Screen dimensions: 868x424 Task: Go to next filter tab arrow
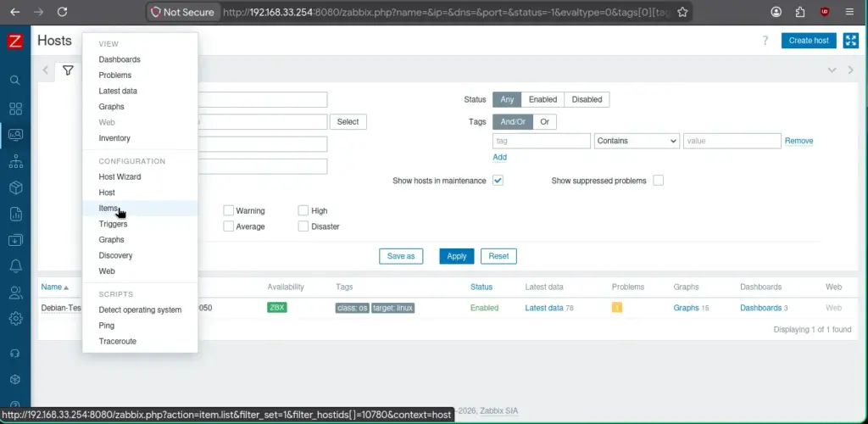(851, 70)
